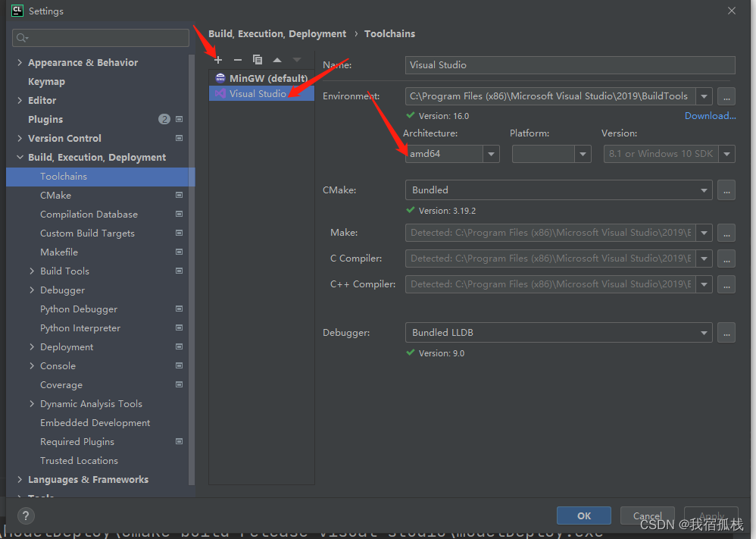Move toolchain down in list

tap(296, 60)
